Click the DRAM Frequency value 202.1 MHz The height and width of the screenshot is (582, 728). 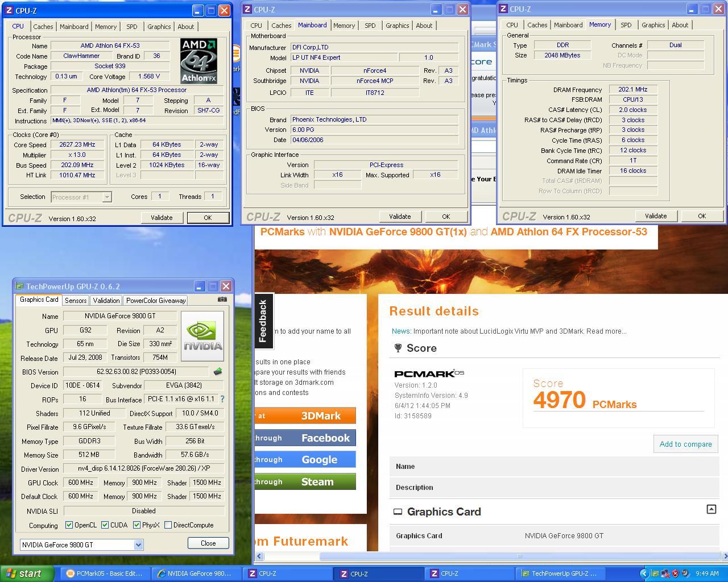click(633, 89)
